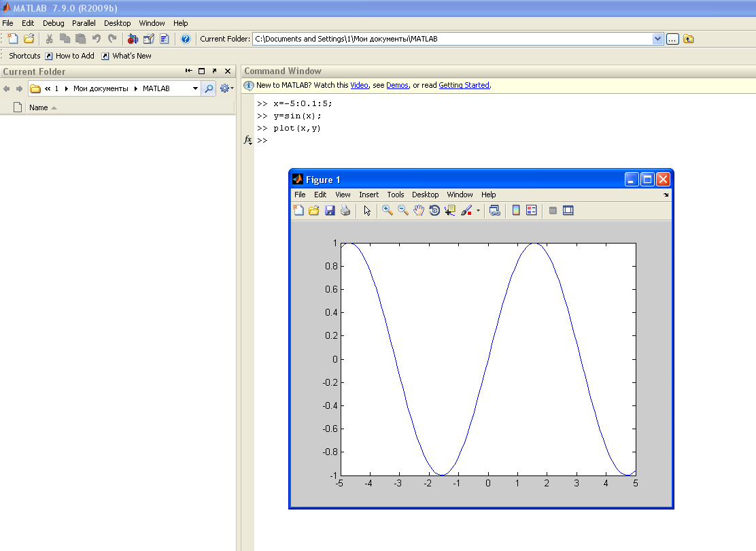
Task: Open the Figure 1 Tools menu
Action: [396, 195]
